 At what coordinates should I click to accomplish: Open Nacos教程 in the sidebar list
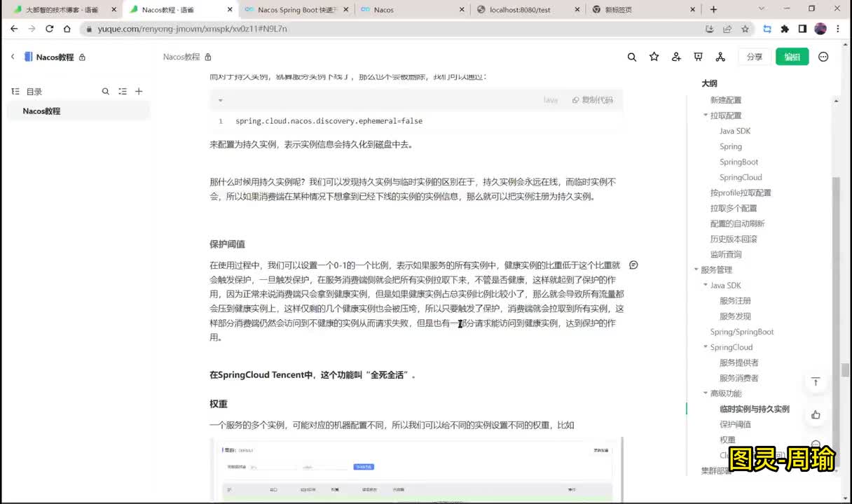pyautogui.click(x=78, y=111)
